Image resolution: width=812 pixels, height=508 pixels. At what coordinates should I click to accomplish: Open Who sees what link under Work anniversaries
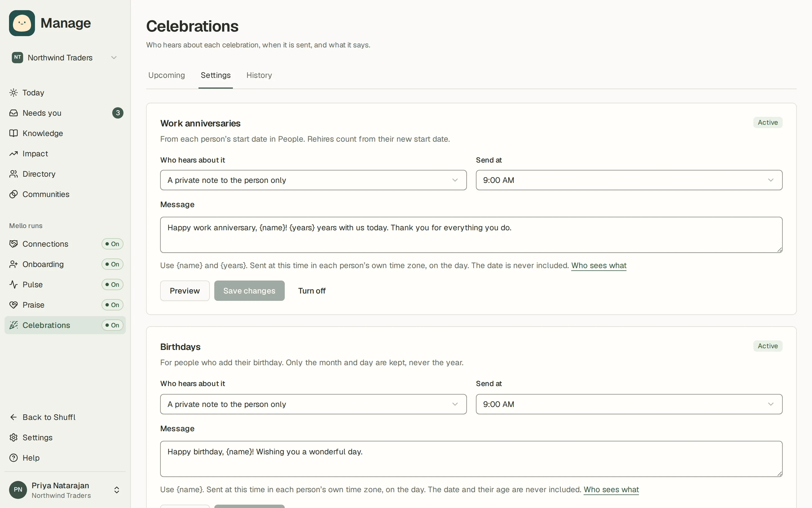(x=599, y=266)
